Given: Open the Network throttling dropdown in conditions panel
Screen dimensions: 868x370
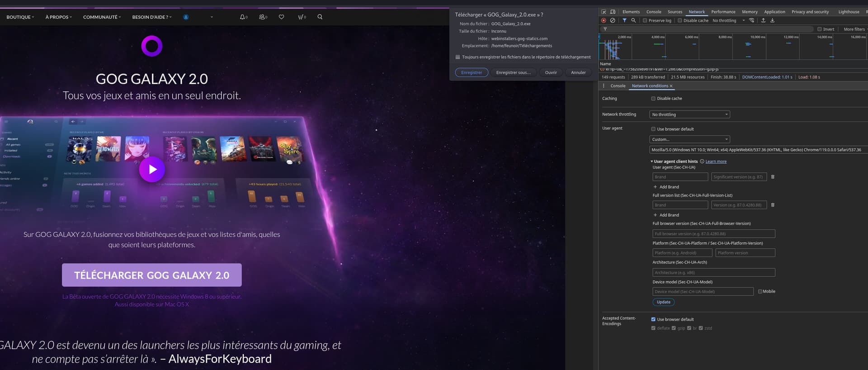Looking at the screenshot, I should 689,115.
